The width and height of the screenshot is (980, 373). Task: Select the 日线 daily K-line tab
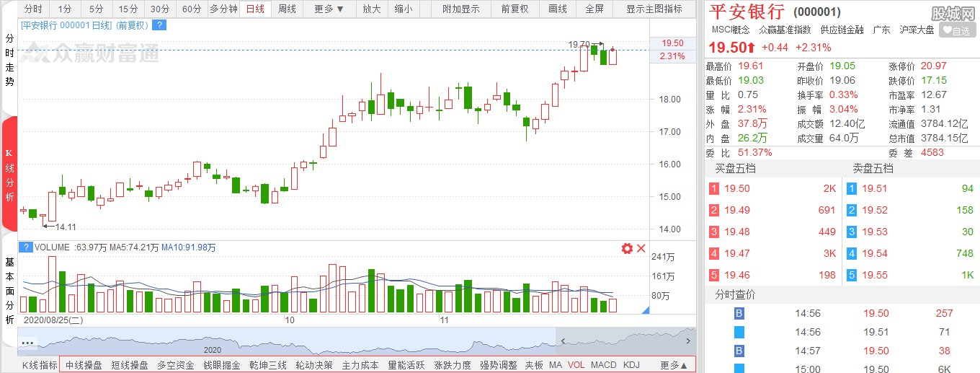[x=255, y=9]
